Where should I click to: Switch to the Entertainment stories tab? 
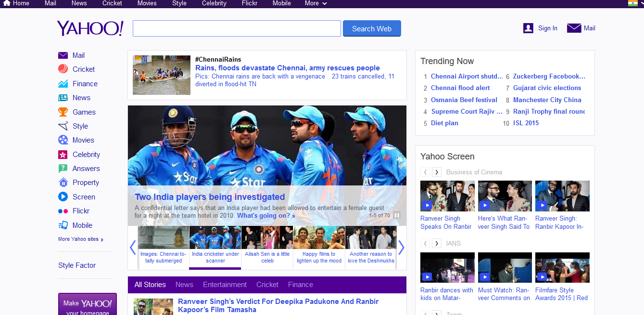pos(225,285)
